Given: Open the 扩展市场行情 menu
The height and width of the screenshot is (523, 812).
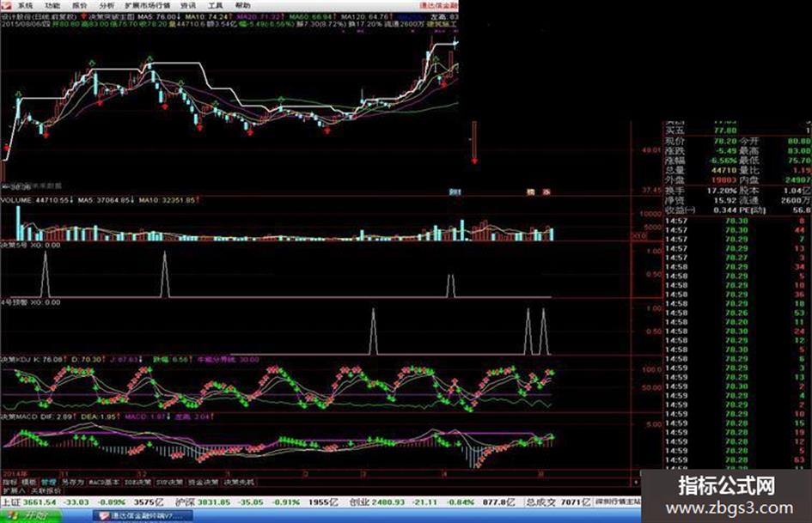Looking at the screenshot, I should 148,6.
